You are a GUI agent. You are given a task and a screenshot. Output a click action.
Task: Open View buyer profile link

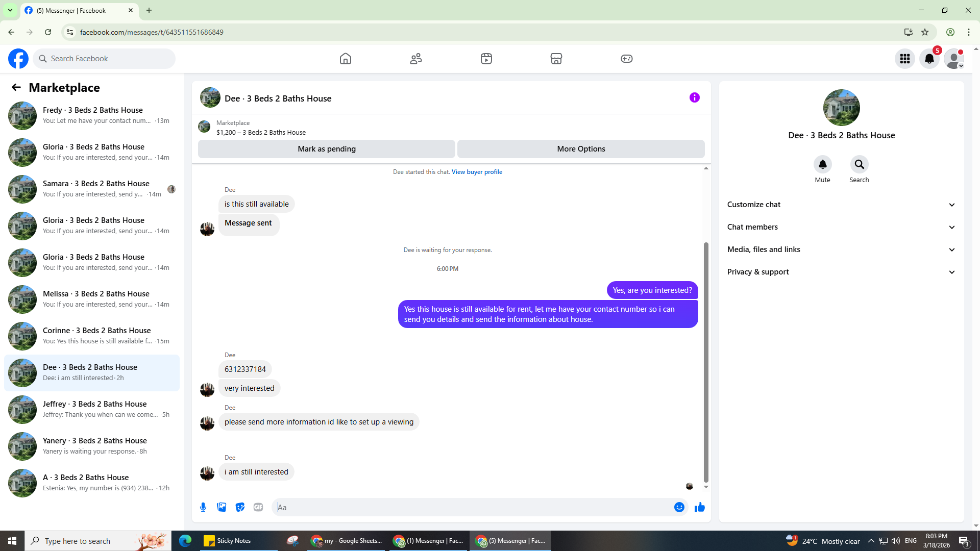point(477,172)
